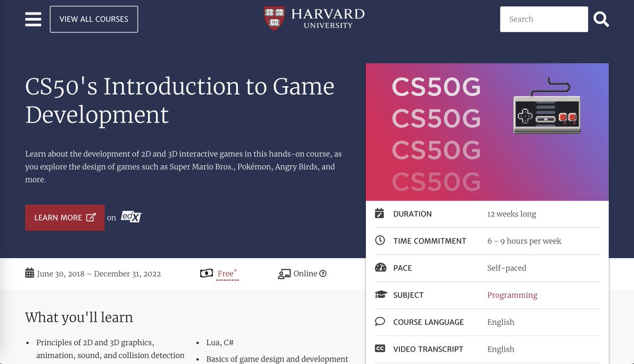634x364 pixels.
Task: Open the Programming subject link
Action: pyautogui.click(x=512, y=295)
